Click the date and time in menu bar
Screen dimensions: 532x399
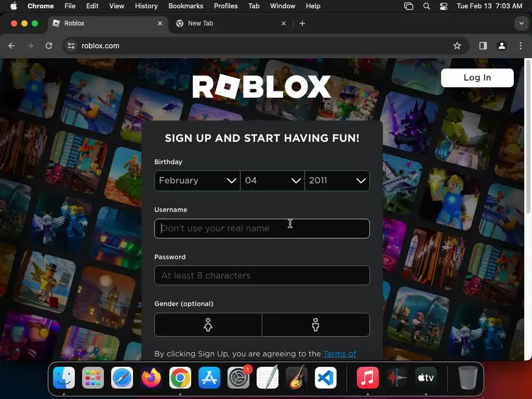(x=489, y=6)
